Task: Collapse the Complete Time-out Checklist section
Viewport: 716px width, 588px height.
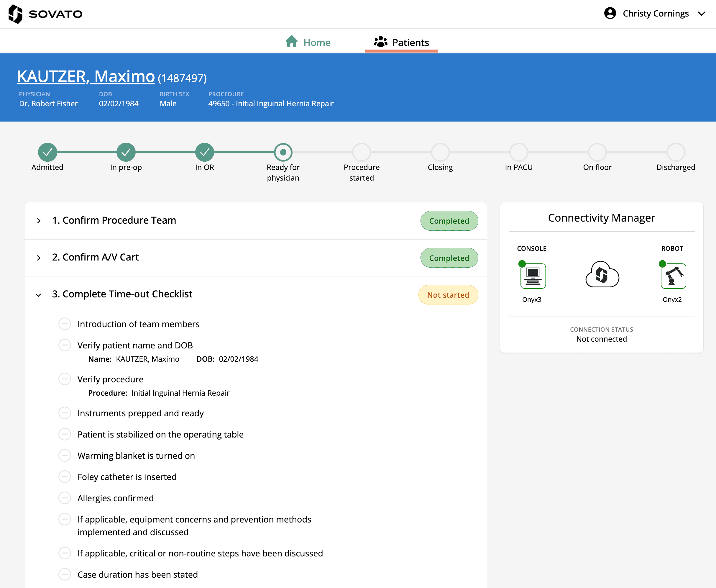Action: coord(39,295)
